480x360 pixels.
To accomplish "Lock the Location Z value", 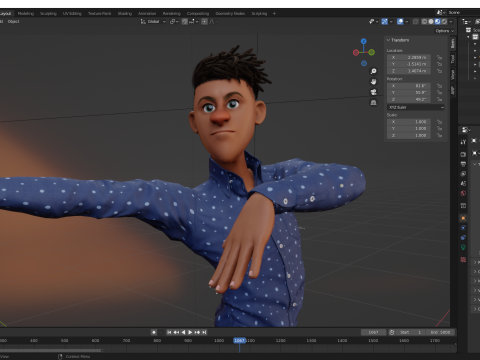I will pyautogui.click(x=439, y=71).
